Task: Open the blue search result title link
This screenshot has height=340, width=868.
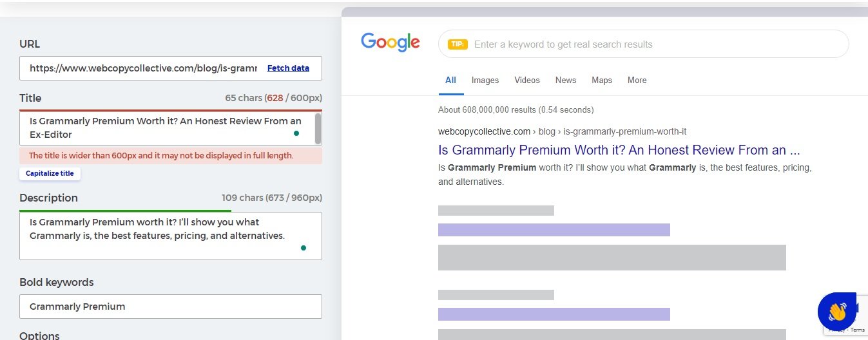Action: pos(619,150)
